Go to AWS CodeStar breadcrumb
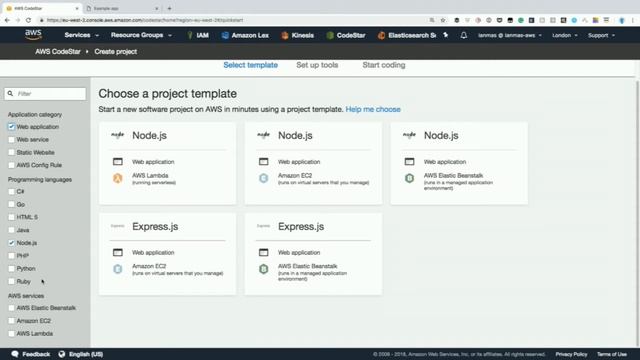Image resolution: width=640 pixels, height=360 pixels. 58,52
